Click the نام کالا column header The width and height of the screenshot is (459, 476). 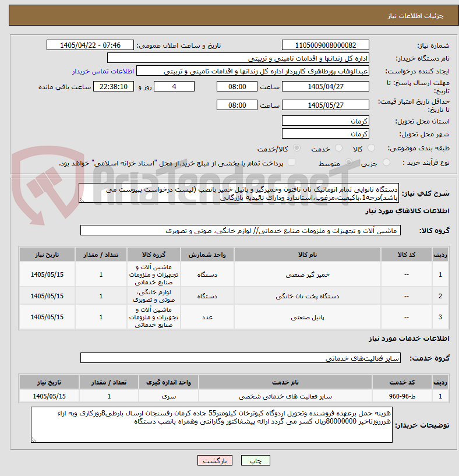(307, 255)
